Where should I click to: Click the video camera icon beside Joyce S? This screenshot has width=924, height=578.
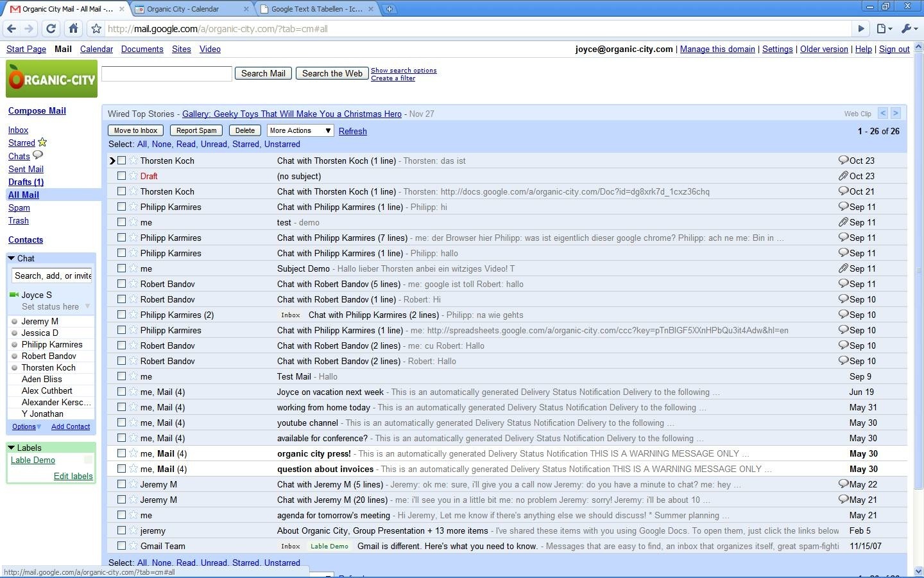click(13, 295)
